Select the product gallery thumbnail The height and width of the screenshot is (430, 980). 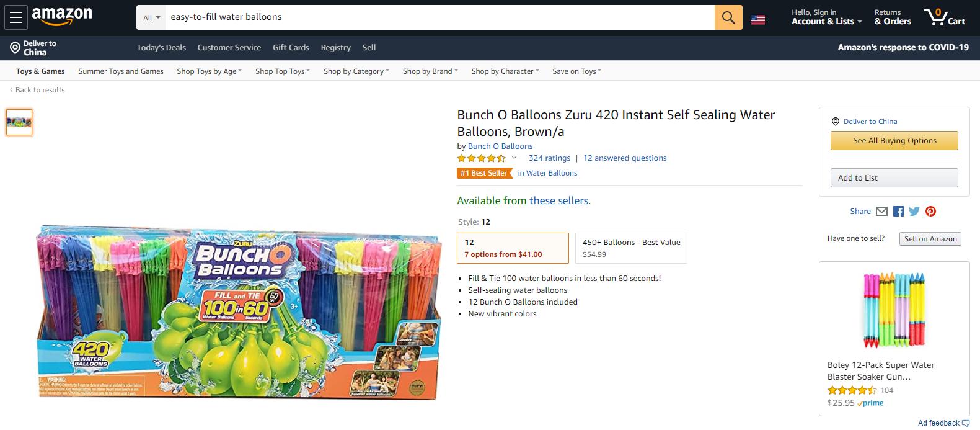pos(19,122)
